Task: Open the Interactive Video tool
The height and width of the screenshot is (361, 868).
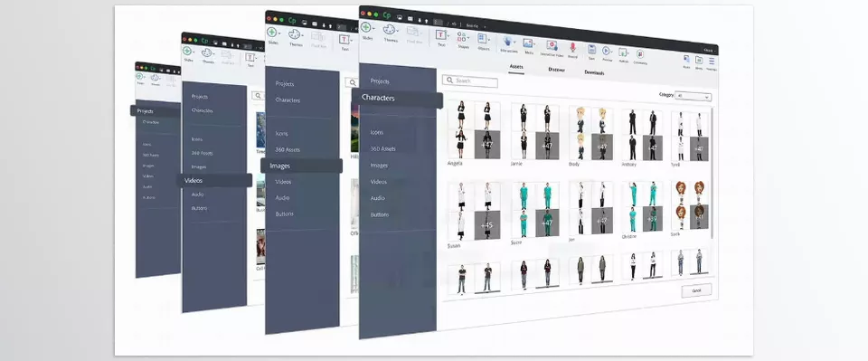Action: [552, 45]
